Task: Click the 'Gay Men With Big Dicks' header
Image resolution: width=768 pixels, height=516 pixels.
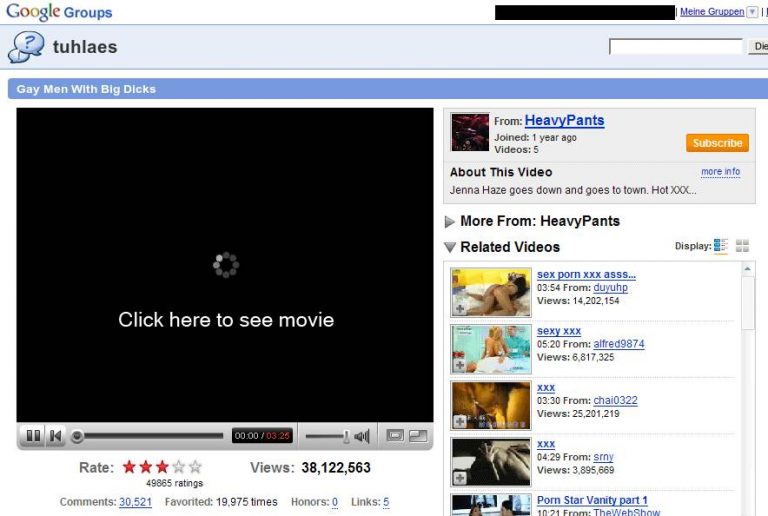Action: [x=86, y=89]
